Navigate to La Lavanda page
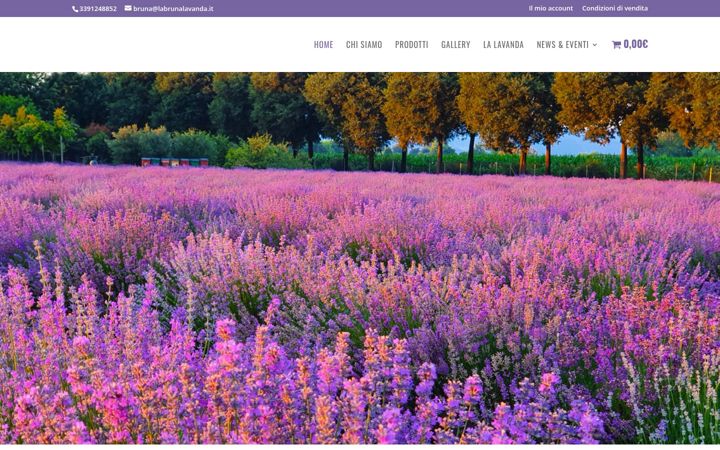The image size is (720, 450). click(503, 45)
